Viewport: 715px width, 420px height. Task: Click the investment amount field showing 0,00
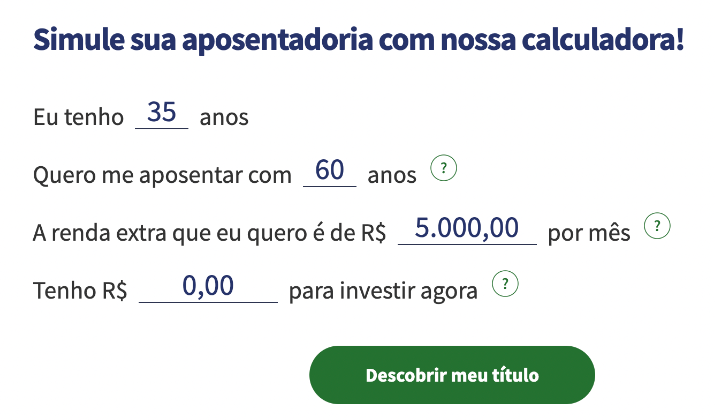[x=208, y=287]
